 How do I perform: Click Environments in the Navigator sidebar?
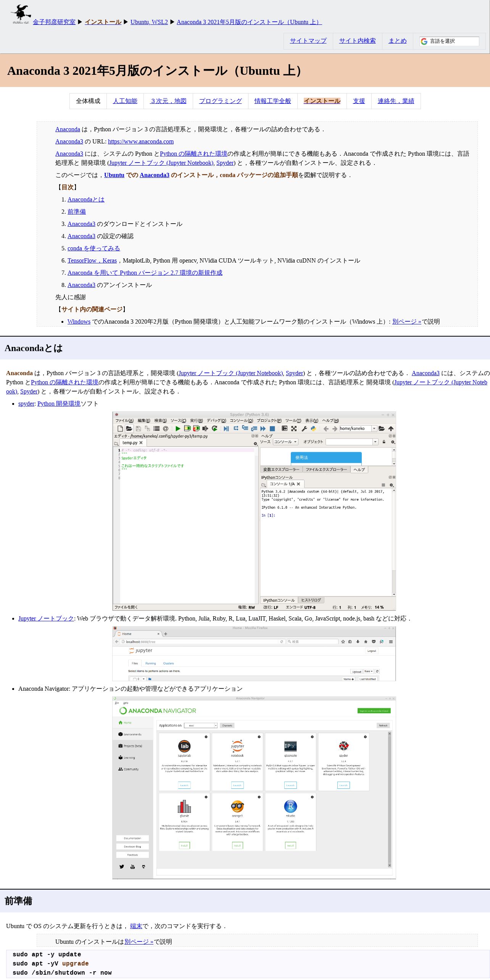(133, 734)
